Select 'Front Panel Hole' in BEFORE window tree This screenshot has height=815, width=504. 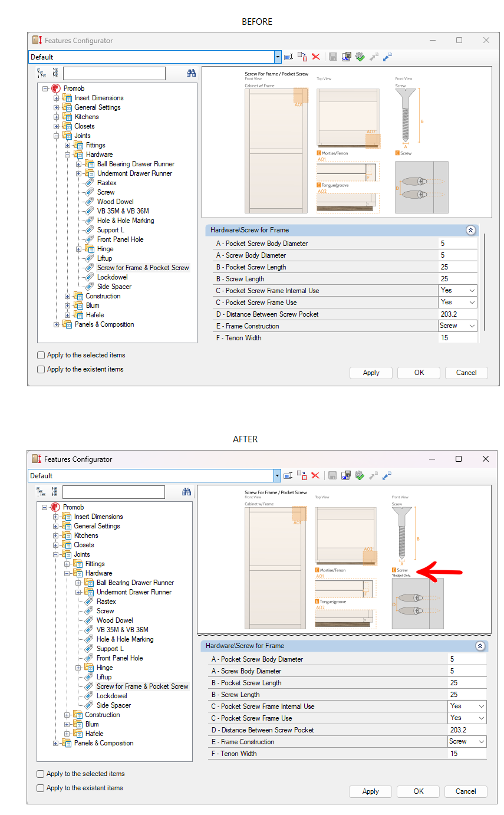click(120, 239)
